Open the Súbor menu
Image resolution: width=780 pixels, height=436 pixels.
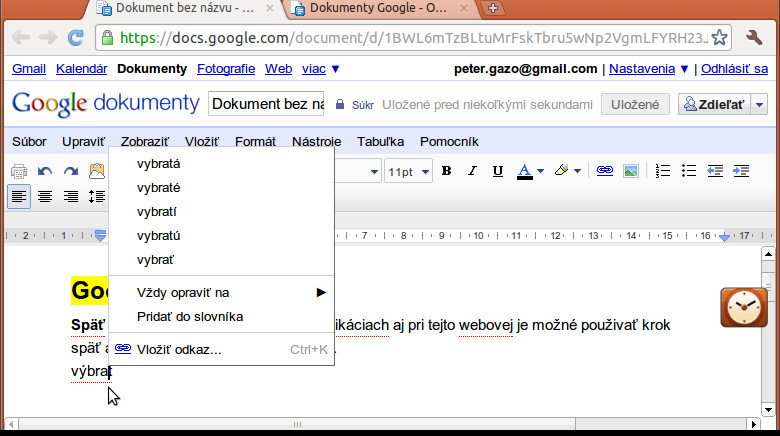29,142
